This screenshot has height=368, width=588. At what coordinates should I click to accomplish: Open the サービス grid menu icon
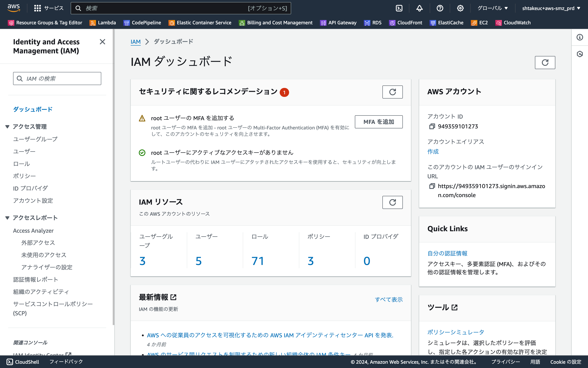37,8
